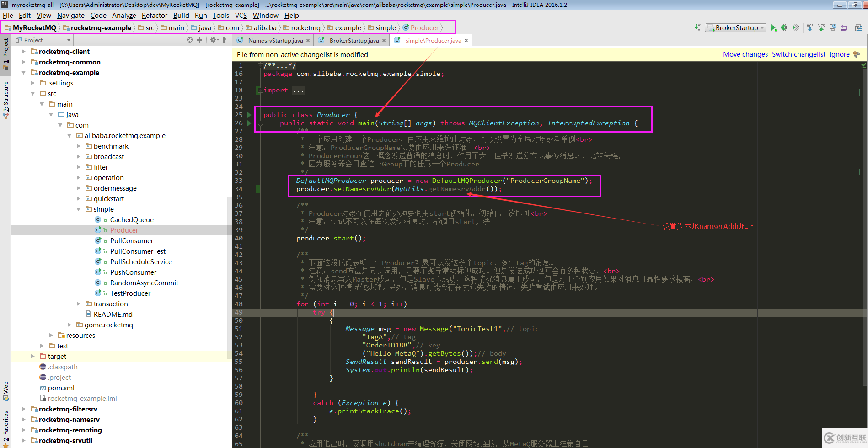Click VCS Commit green arrow icon
Viewport: 868px width, 448px height.
pyautogui.click(x=821, y=28)
